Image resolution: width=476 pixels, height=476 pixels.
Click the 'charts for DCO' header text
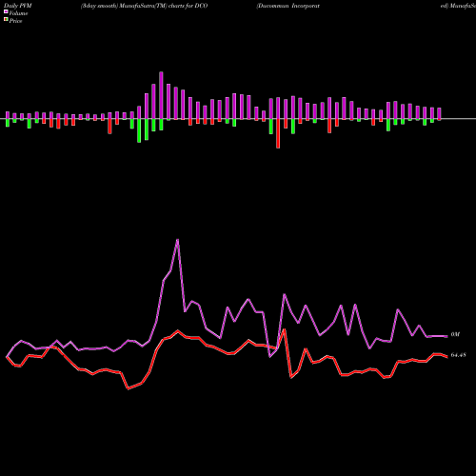pos(188,6)
